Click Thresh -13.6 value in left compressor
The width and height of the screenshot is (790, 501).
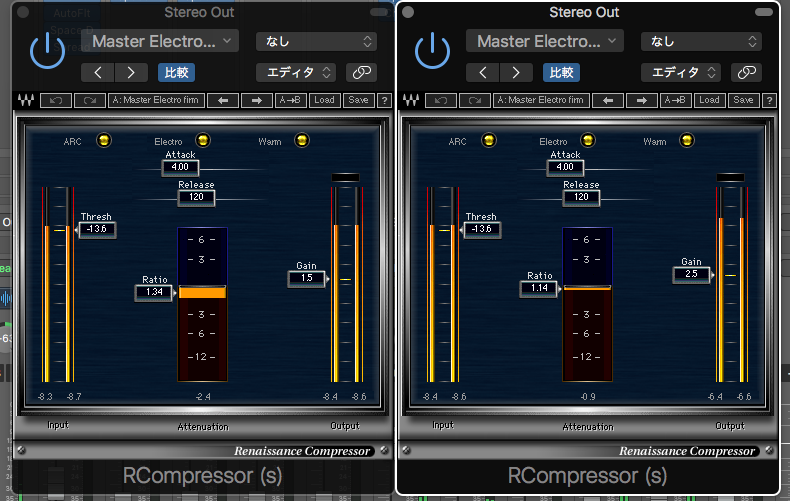coord(97,229)
